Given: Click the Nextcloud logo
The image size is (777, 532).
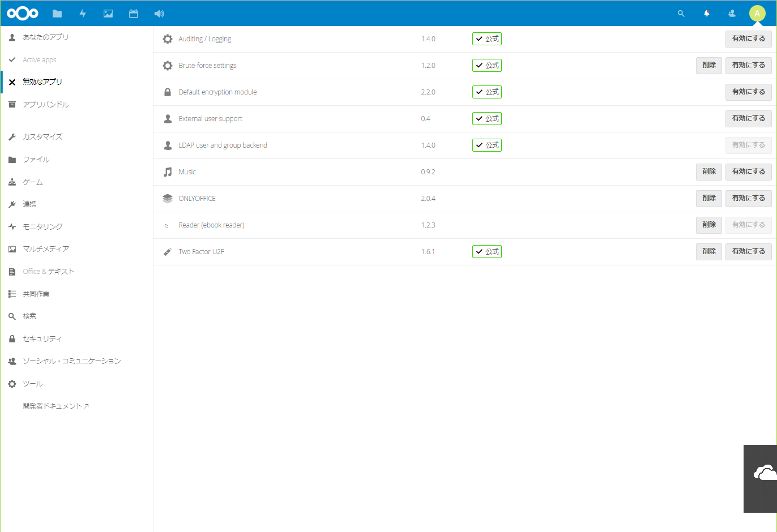Looking at the screenshot, I should tap(23, 14).
